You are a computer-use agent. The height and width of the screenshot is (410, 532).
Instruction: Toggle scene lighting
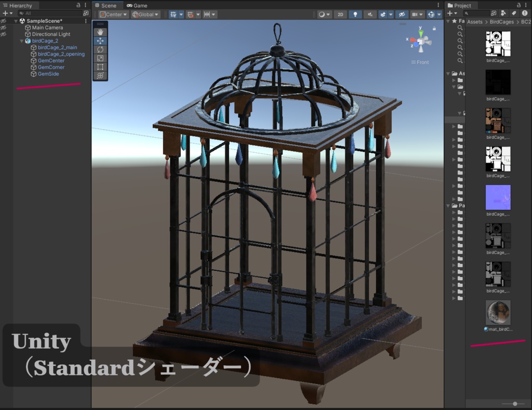355,14
